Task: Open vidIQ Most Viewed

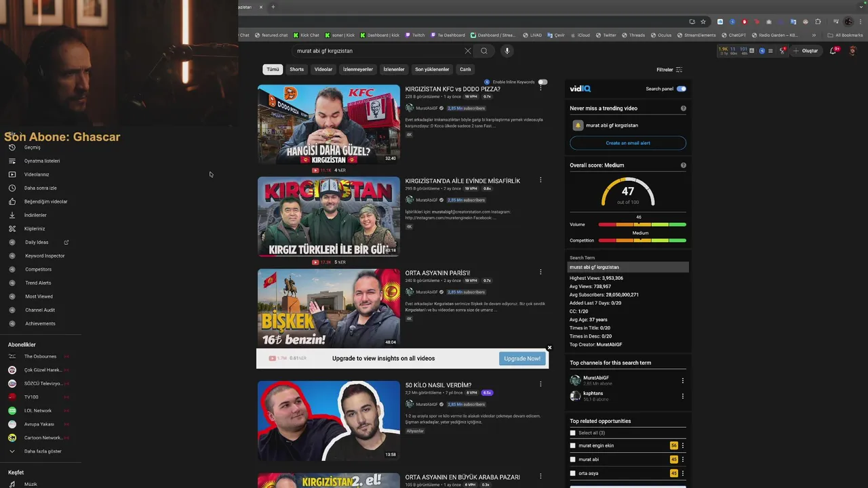Action: (41, 296)
